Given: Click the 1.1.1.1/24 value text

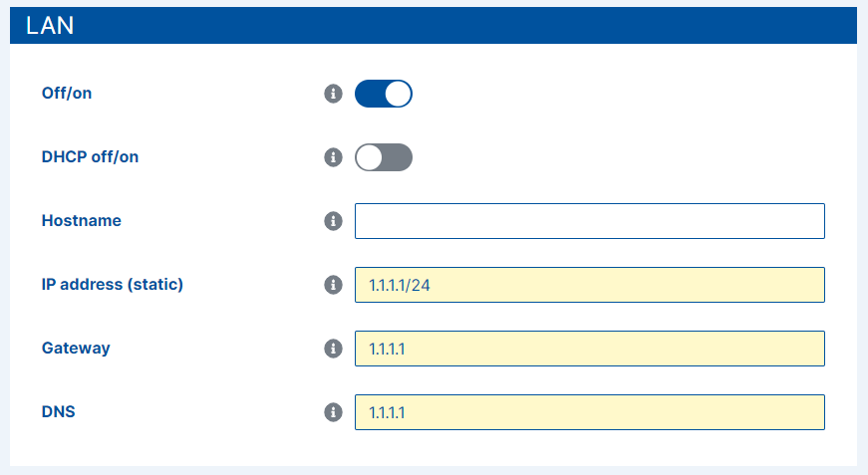Looking at the screenshot, I should [x=400, y=286].
